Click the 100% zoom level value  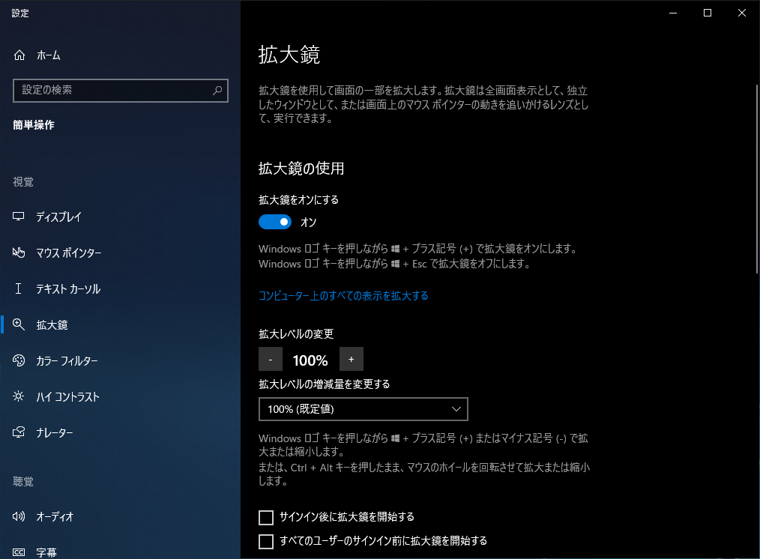pos(310,360)
